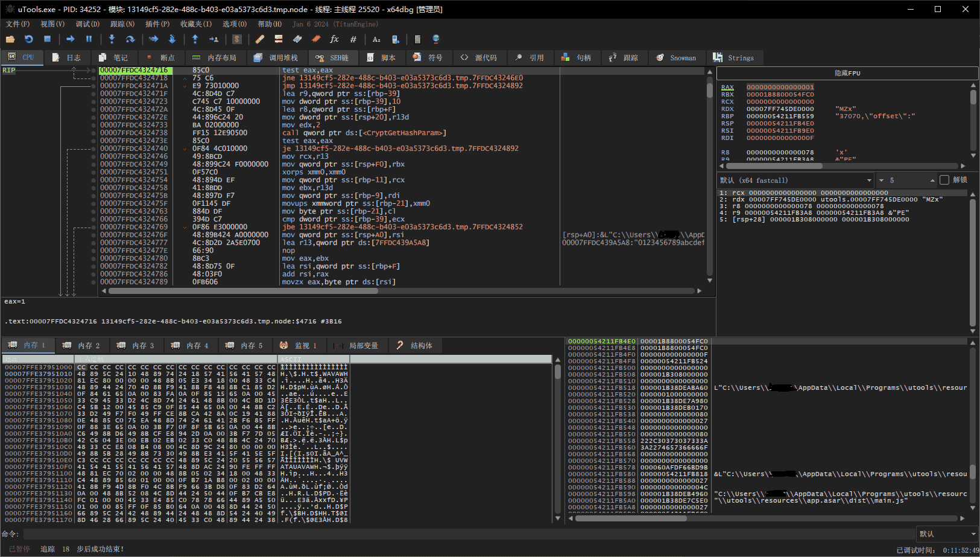Screen dimensions: 980x557
Task: Click the trace over icon
Action: point(172,39)
